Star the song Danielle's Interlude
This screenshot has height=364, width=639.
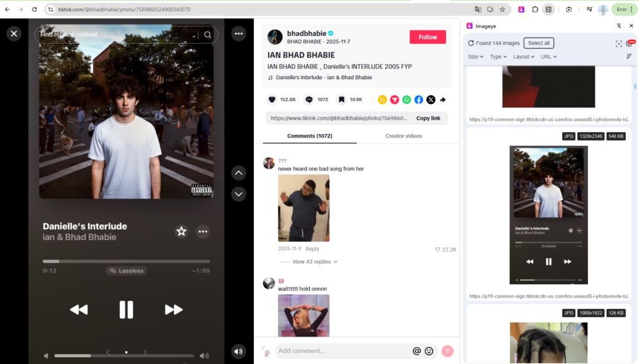[x=181, y=231]
